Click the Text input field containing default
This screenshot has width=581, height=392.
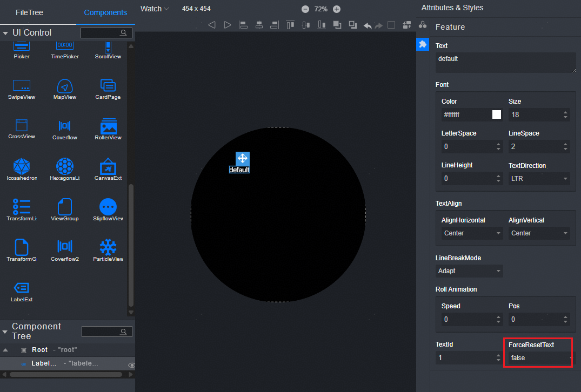tap(505, 62)
